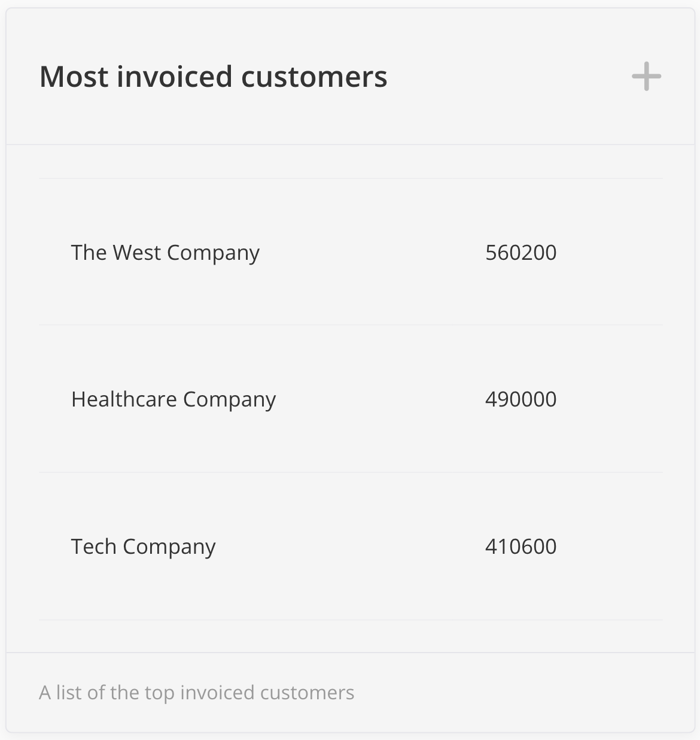This screenshot has width=700, height=740.
Task: Click 'Company' in the Tech Company row
Action: coord(169,547)
